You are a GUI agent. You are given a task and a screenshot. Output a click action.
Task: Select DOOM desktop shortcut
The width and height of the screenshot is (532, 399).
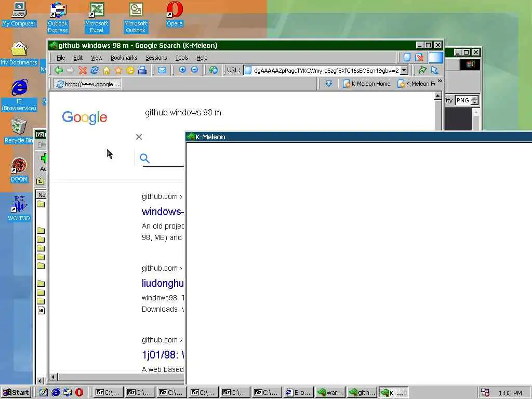click(x=19, y=170)
